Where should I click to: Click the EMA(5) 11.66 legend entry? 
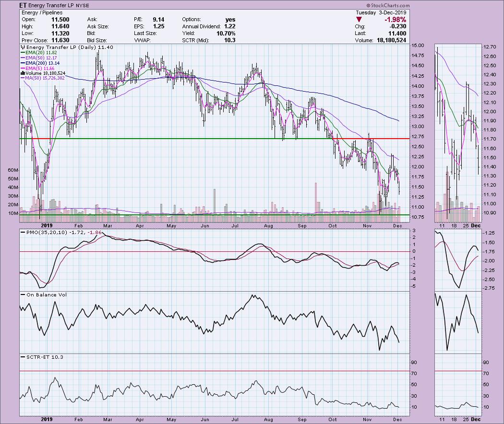coord(40,69)
